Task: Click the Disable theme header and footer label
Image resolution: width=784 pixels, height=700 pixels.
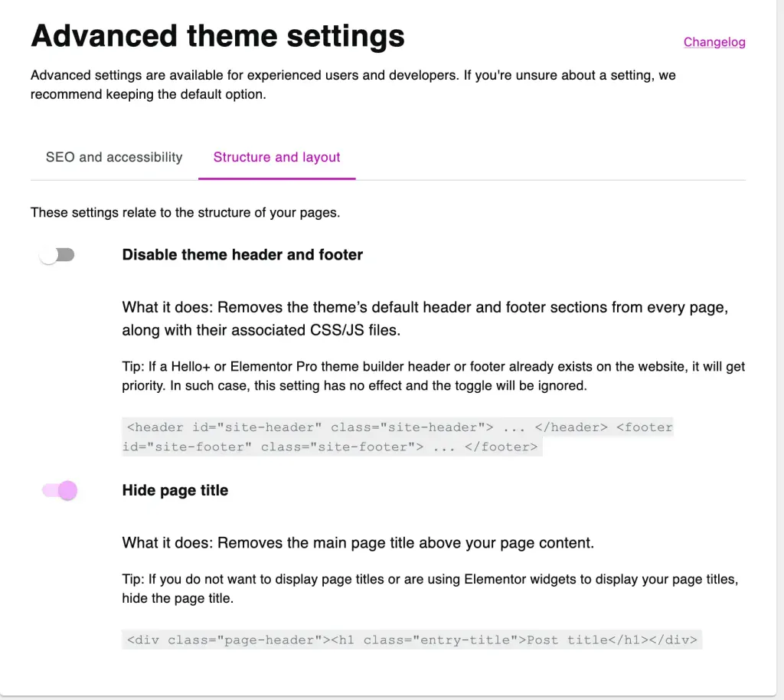Action: tap(242, 254)
